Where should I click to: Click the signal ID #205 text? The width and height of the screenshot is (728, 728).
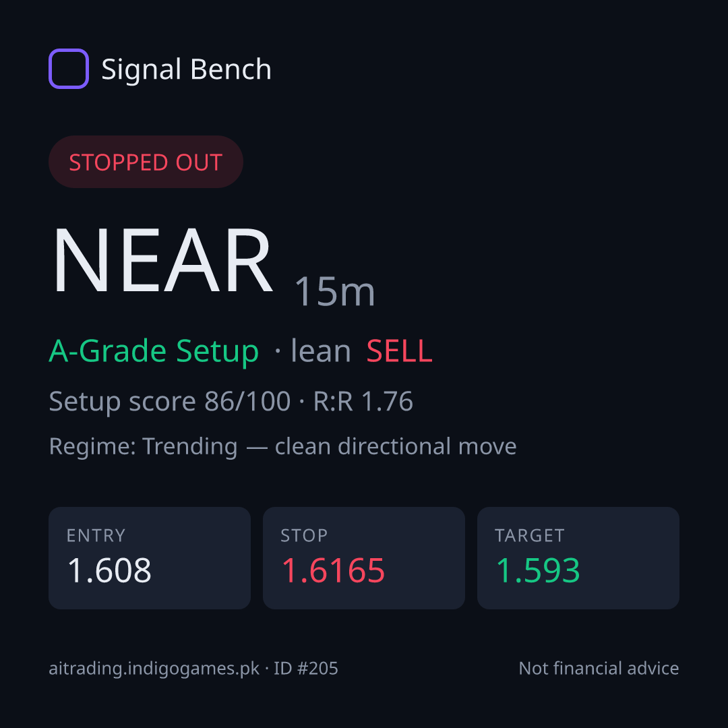(305, 668)
